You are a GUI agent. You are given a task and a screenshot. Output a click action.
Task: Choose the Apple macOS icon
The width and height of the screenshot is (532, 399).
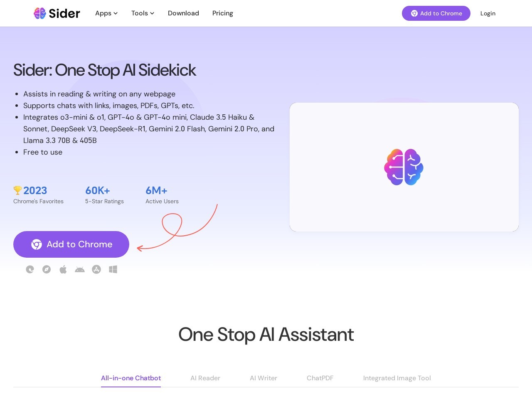coord(63,269)
